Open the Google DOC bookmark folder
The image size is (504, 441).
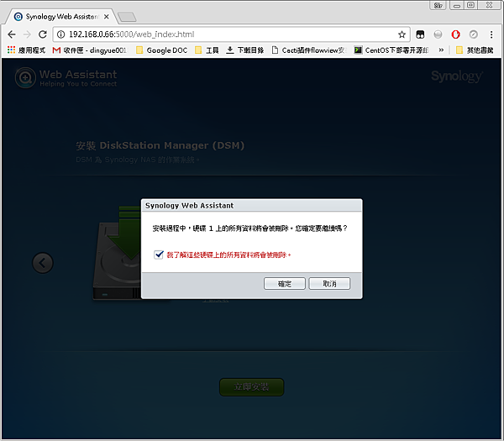coord(162,50)
